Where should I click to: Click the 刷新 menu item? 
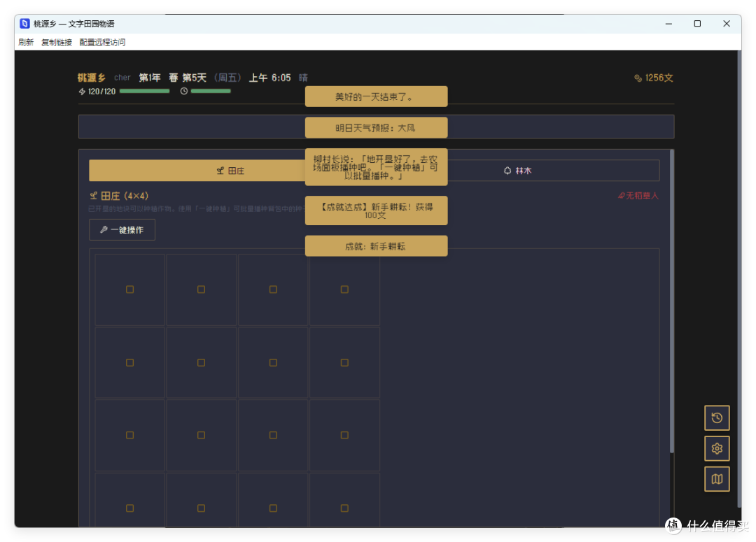pos(26,43)
